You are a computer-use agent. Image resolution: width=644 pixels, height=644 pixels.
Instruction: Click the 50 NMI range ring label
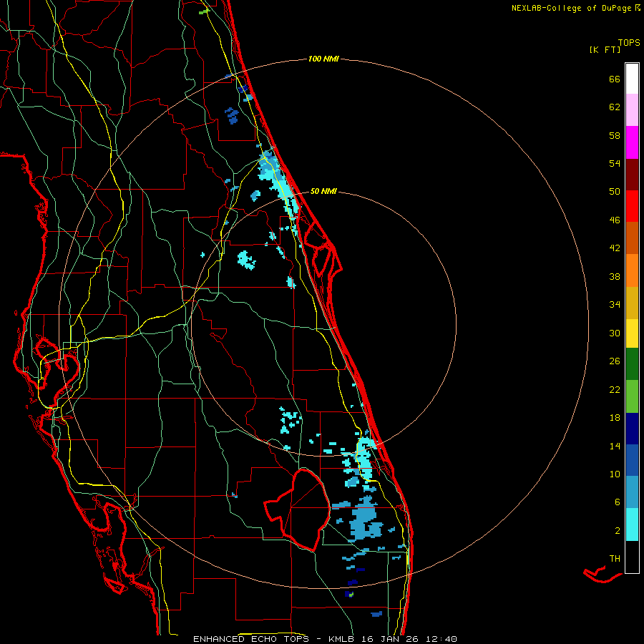pos(323,191)
